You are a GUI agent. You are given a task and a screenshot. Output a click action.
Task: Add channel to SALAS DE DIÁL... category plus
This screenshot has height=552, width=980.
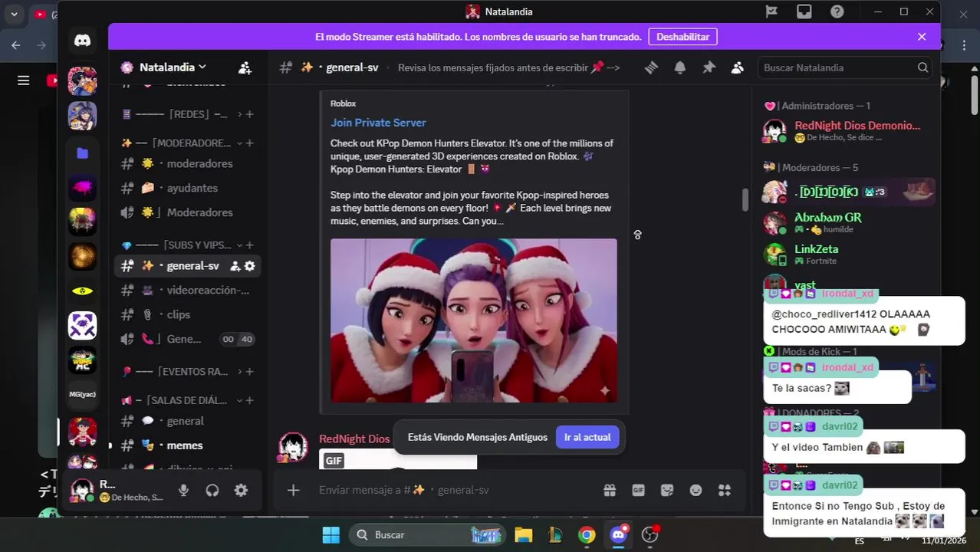(250, 400)
